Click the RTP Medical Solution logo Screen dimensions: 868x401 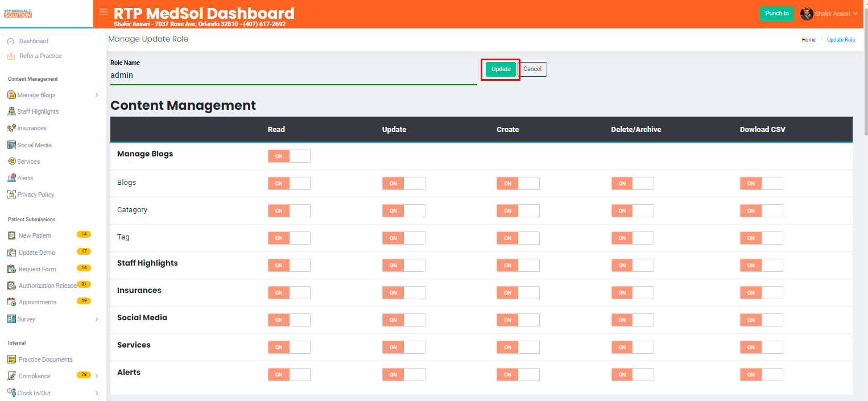[18, 13]
